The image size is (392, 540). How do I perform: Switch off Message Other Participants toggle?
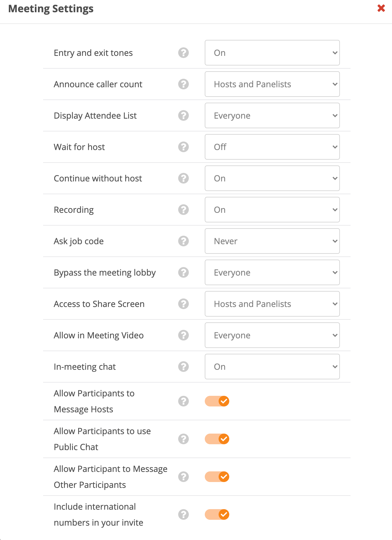pos(217,477)
